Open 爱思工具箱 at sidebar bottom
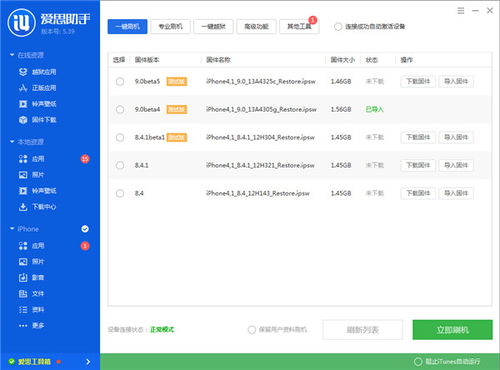This screenshot has width=500, height=370. click(34, 361)
